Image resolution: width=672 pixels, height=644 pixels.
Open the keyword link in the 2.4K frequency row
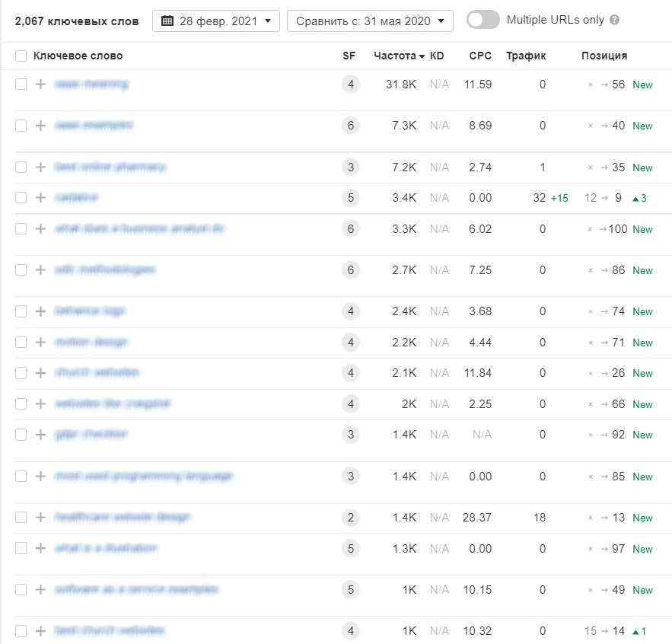[x=90, y=311]
